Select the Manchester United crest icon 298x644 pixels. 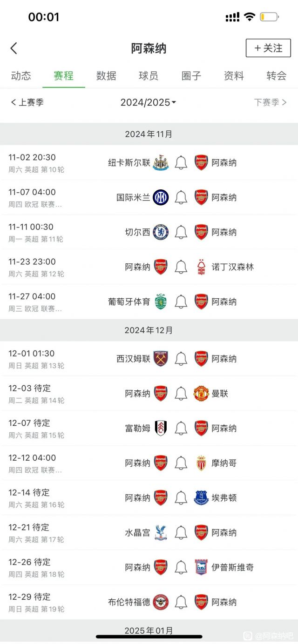pos(201,394)
